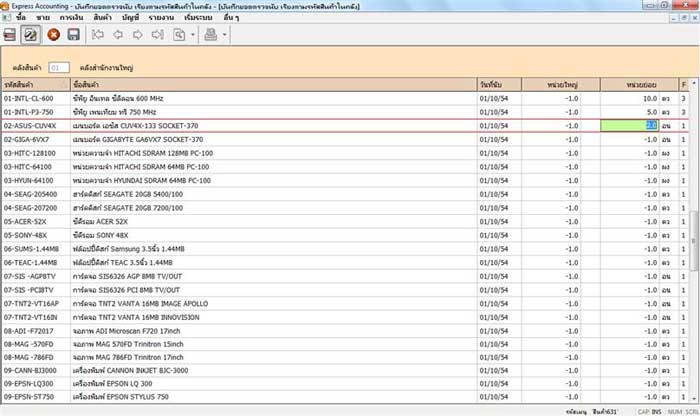The height and width of the screenshot is (416, 700).
Task: Select row 01-INTL-CL-600
Action: 345,98
